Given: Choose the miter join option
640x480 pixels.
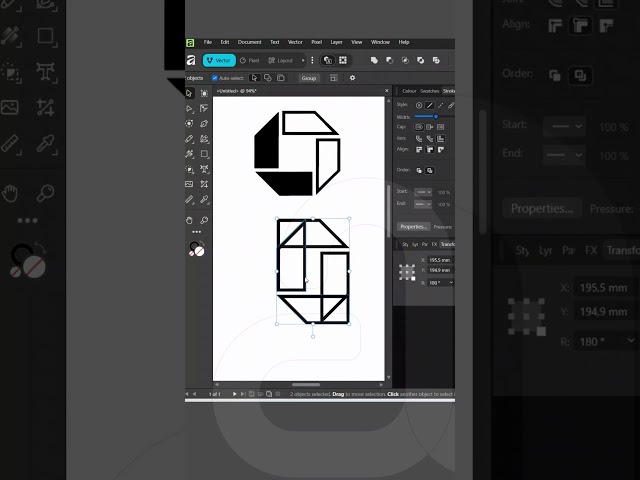Looking at the screenshot, I should pyautogui.click(x=440, y=139).
